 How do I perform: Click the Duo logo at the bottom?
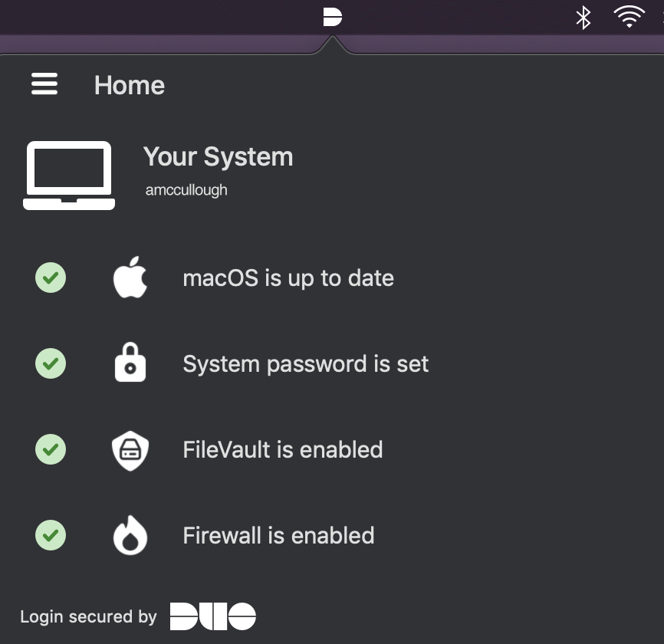213,616
